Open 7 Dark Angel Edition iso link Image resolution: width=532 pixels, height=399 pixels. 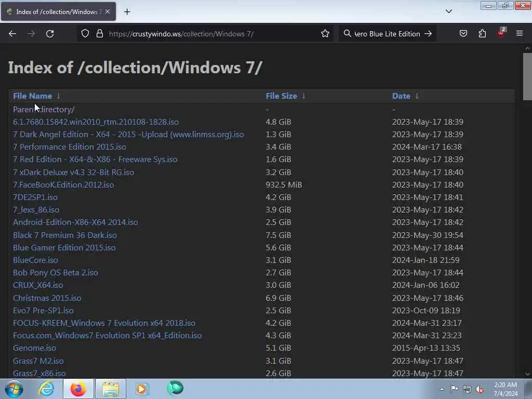(x=128, y=135)
